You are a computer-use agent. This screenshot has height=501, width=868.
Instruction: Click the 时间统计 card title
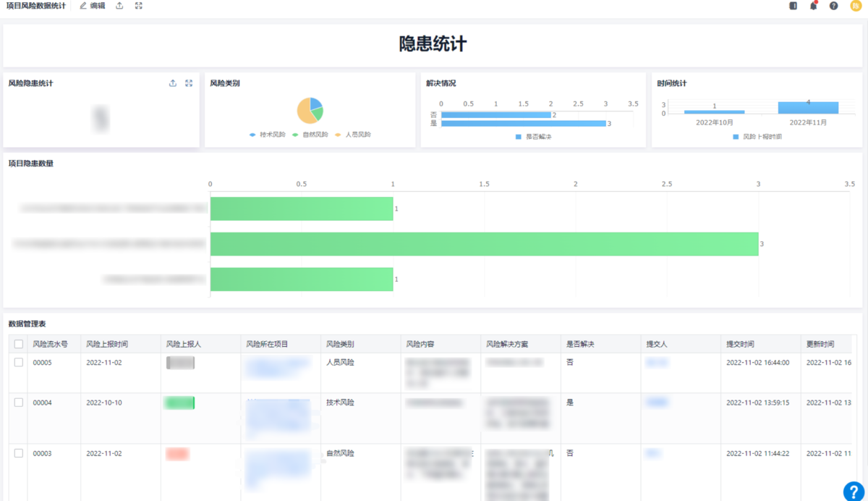coord(672,83)
